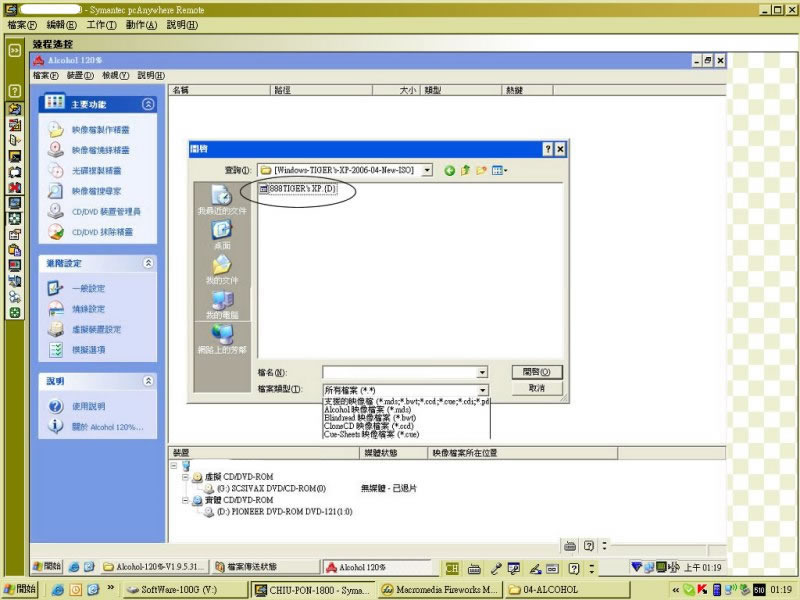This screenshot has width=800, height=600.
Task: Click the dialog's question-mark help button
Action: point(548,149)
